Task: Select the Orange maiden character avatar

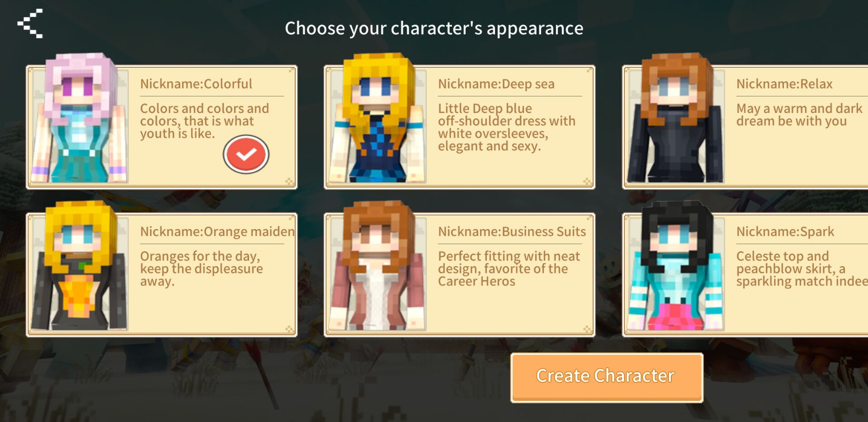Action: tap(78, 266)
